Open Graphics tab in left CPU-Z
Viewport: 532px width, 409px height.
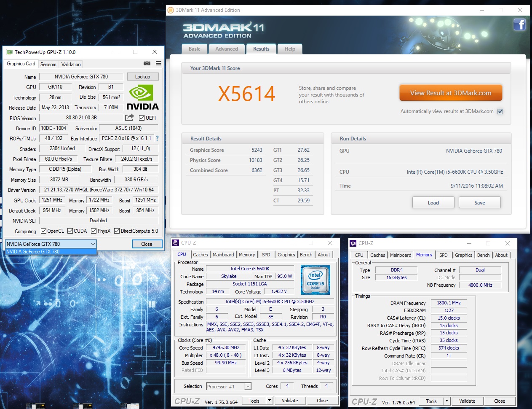(286, 255)
